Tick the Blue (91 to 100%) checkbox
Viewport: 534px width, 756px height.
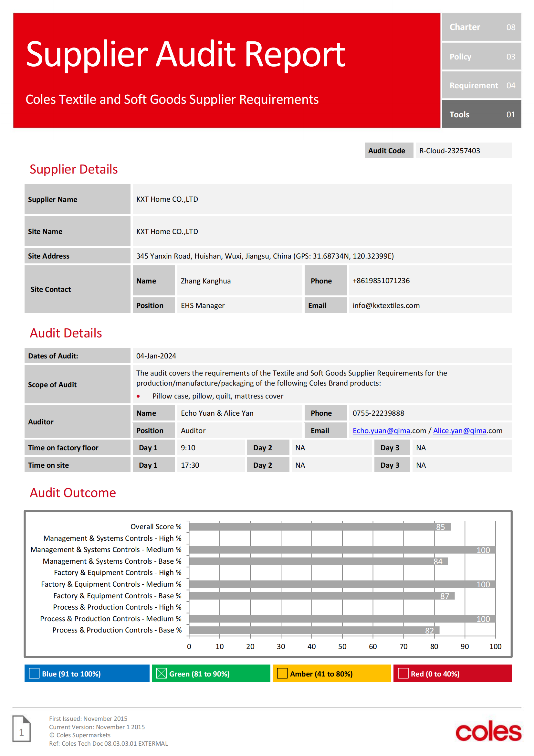click(x=34, y=673)
